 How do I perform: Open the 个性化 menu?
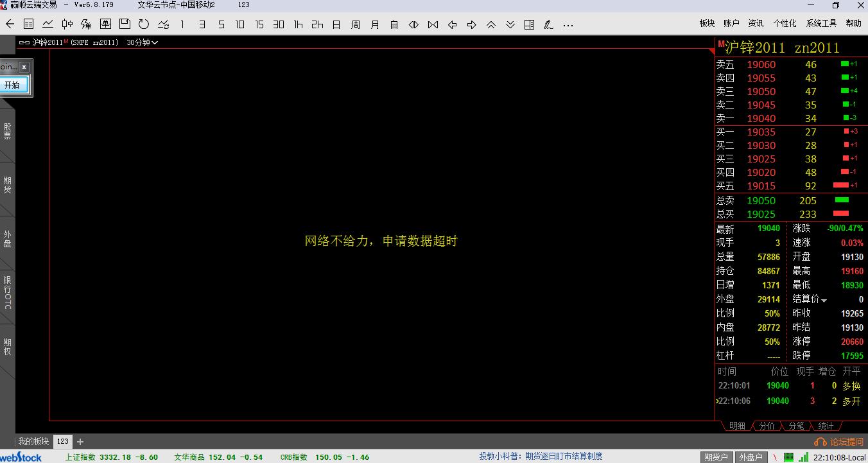pos(785,23)
